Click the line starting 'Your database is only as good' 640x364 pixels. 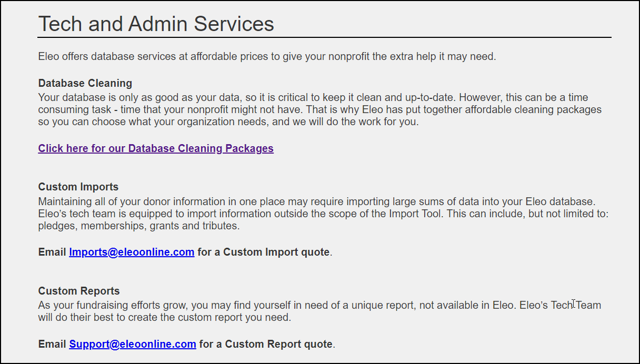[x=313, y=97]
